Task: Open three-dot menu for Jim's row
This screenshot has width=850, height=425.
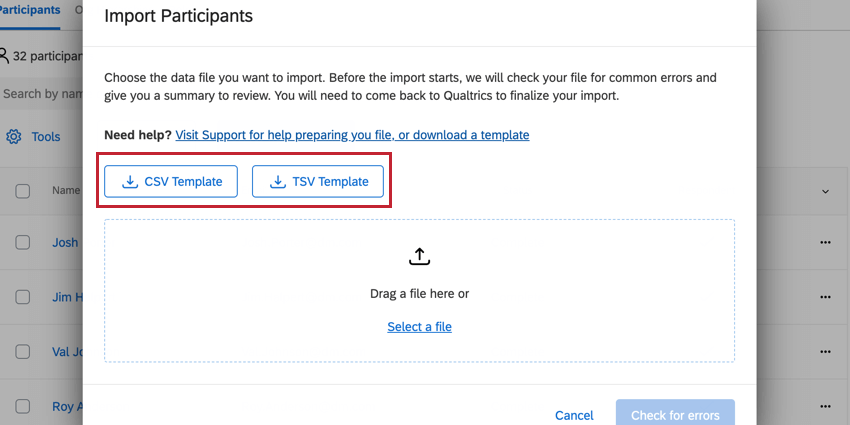Action: click(825, 297)
